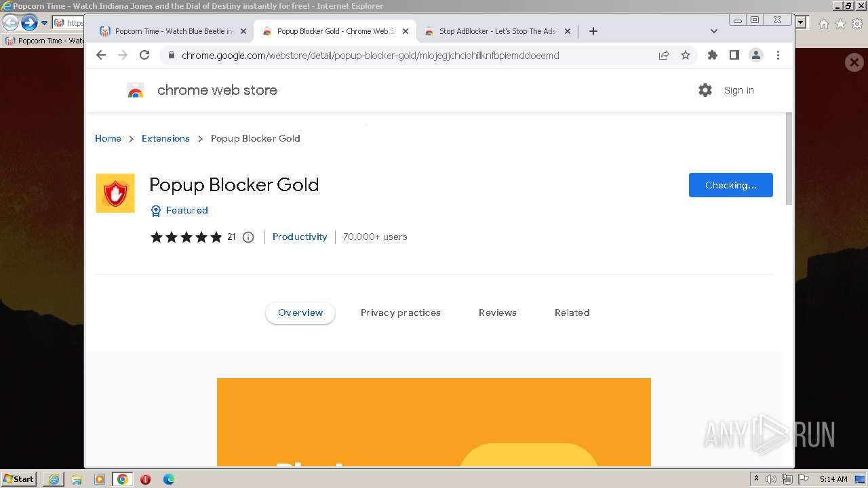This screenshot has height=488, width=868.
Task: Click the text "70,000+ users"
Action: (x=375, y=237)
